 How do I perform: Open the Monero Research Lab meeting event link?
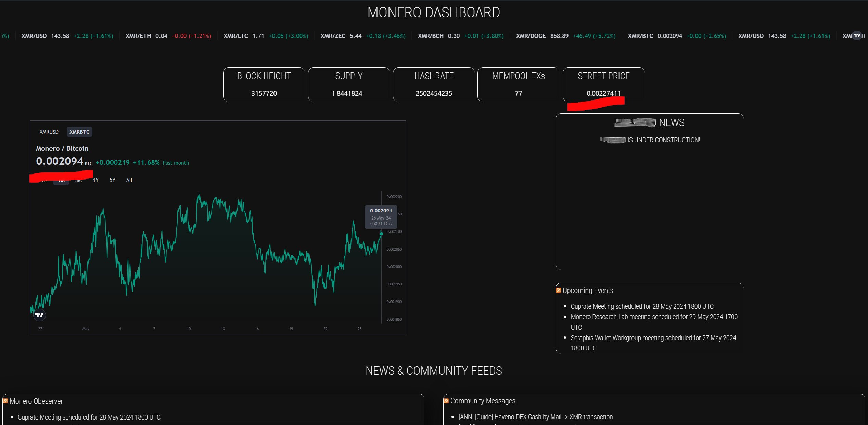point(654,317)
